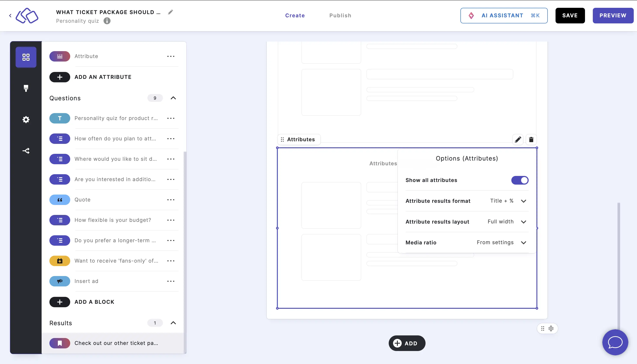This screenshot has height=364, width=637.
Task: Switch to the Publish tab
Action: [x=340, y=16]
